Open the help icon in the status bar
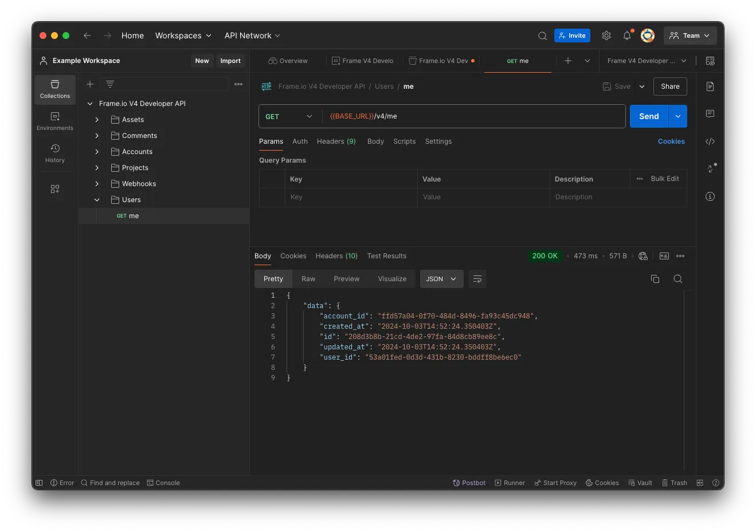The height and width of the screenshot is (532, 756). point(716,483)
